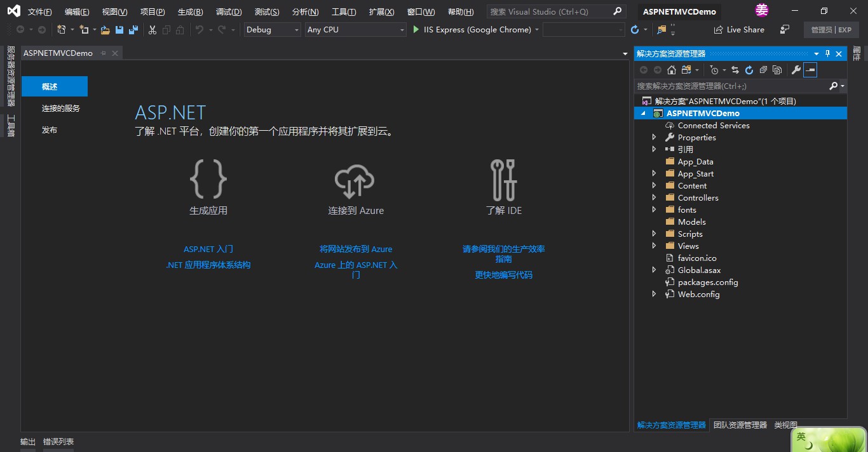This screenshot has height=452, width=868.
Task: Click the Show All Files icon
Action: click(x=776, y=70)
